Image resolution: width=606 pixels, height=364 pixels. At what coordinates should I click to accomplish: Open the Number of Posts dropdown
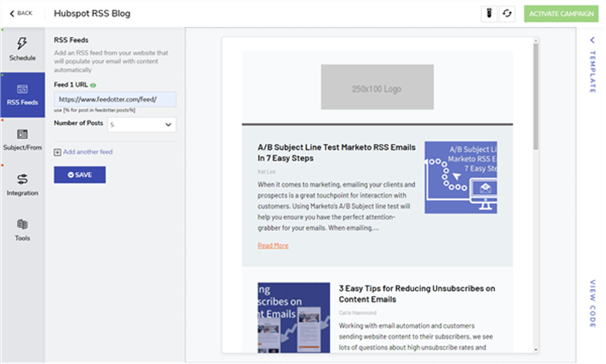[x=142, y=125]
